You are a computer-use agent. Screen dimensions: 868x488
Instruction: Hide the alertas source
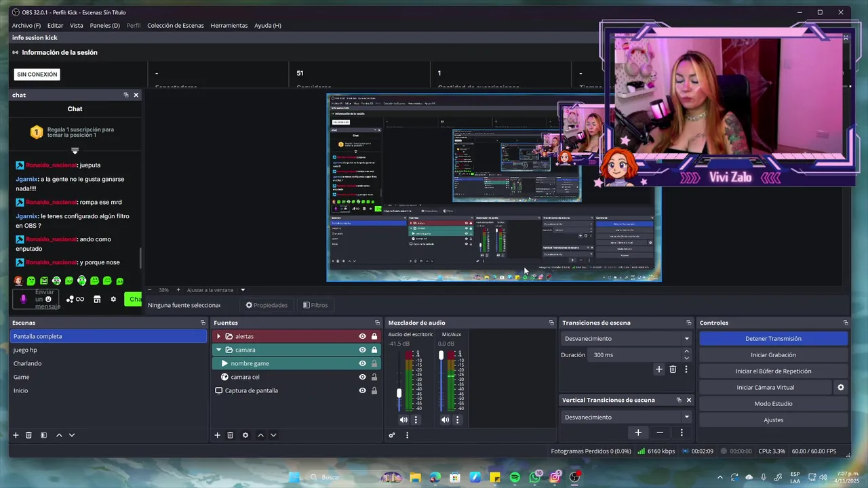tap(362, 336)
